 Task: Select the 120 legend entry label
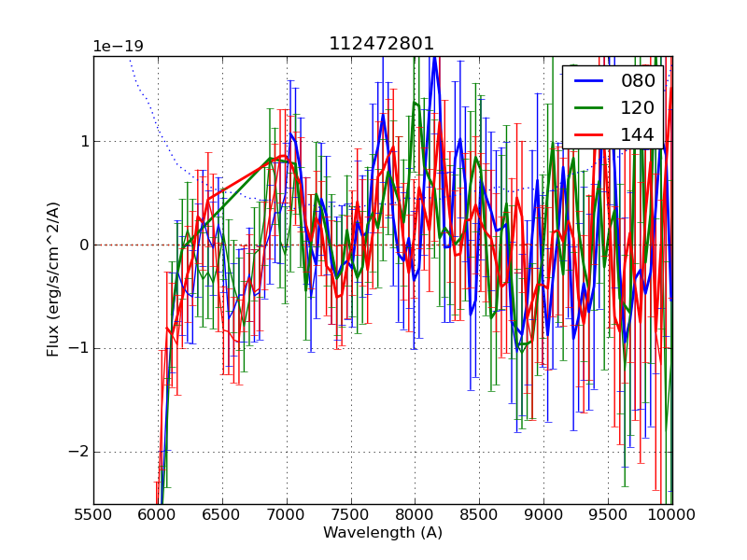coord(638,107)
